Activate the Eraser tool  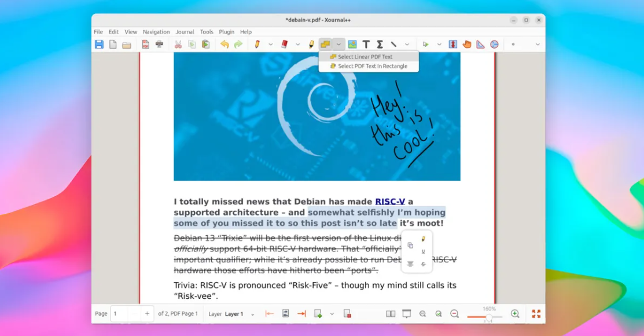click(284, 43)
